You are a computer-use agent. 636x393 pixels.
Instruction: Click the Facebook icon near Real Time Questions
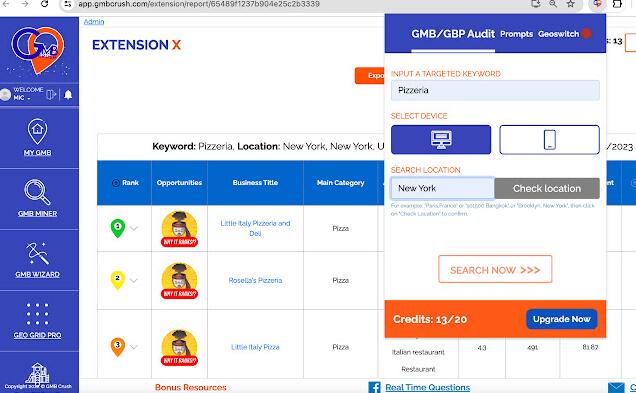374,387
